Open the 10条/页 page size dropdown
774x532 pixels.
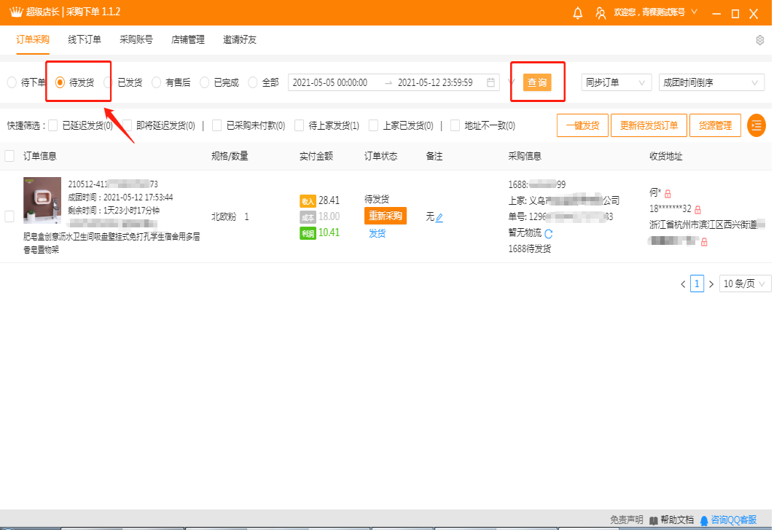coord(745,283)
